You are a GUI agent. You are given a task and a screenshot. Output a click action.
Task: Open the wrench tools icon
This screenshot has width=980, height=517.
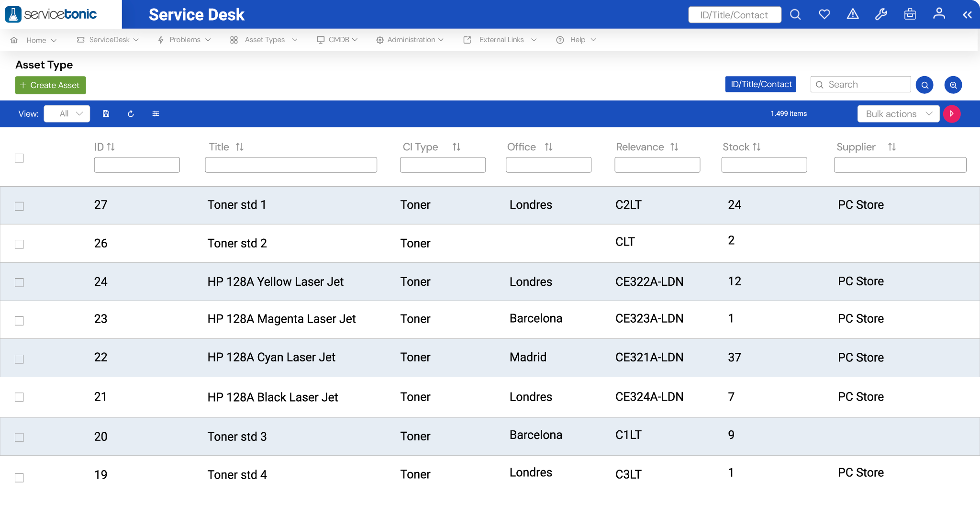(881, 14)
